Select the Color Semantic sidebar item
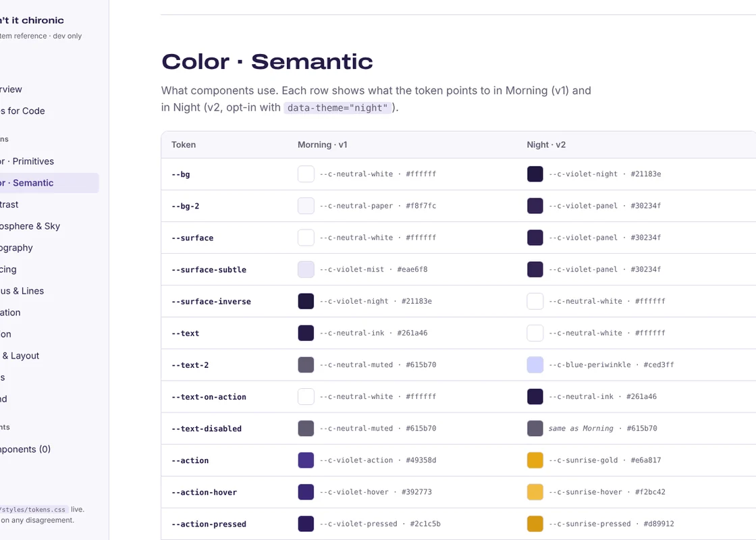756x540 pixels. [48, 183]
